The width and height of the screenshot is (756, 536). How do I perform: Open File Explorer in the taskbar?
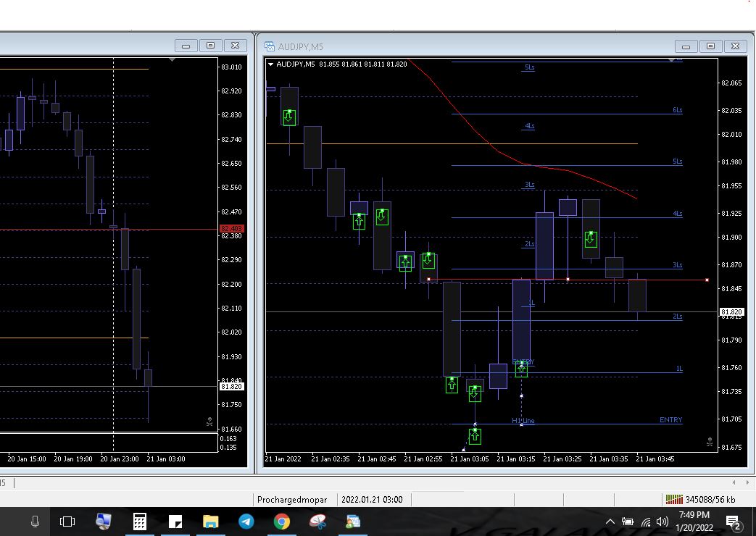pyautogui.click(x=211, y=521)
